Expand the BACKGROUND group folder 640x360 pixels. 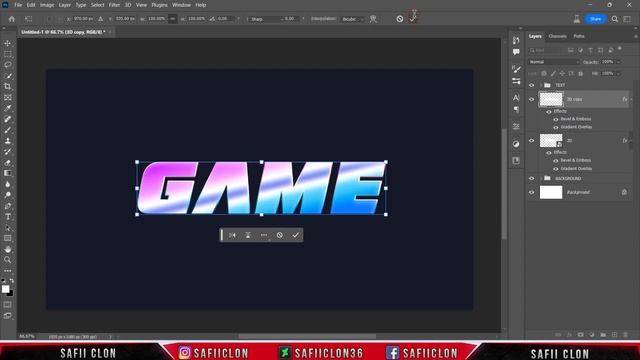coord(541,178)
